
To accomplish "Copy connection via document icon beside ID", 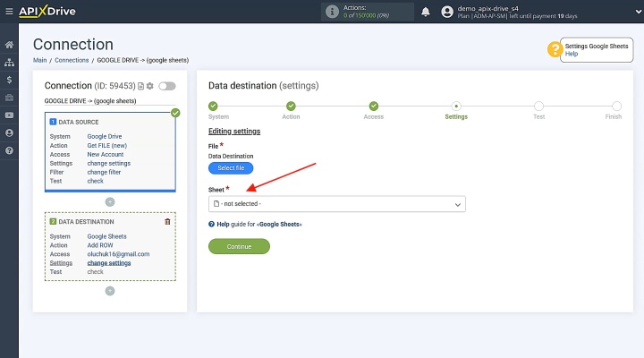I will 141,86.
